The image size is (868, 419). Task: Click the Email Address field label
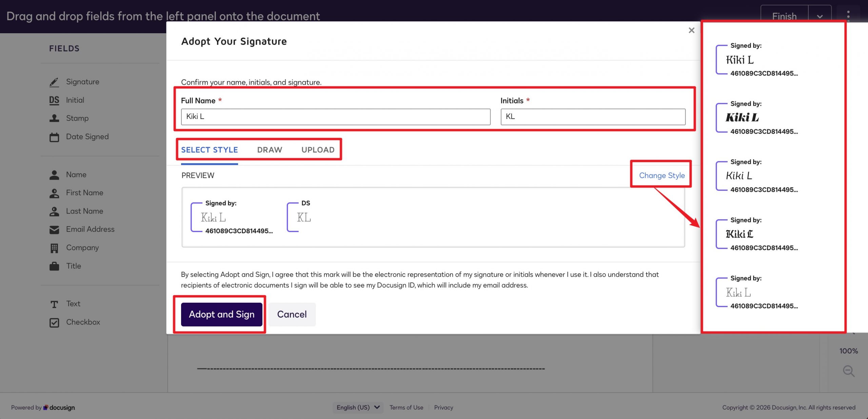pyautogui.click(x=90, y=230)
